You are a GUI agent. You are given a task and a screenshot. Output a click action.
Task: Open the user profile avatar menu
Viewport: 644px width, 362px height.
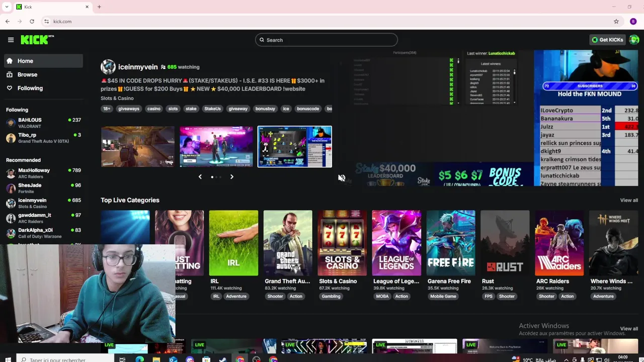(634, 40)
